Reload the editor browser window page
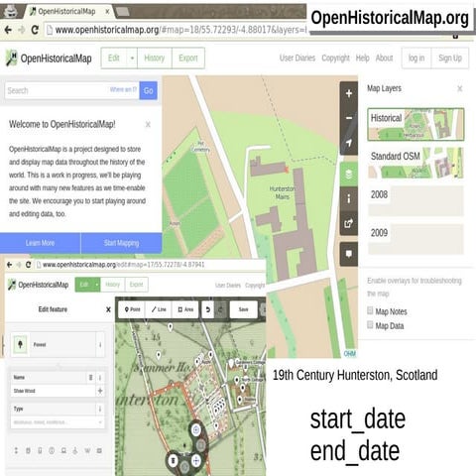Screen dimensions: 476x476 coord(28,265)
